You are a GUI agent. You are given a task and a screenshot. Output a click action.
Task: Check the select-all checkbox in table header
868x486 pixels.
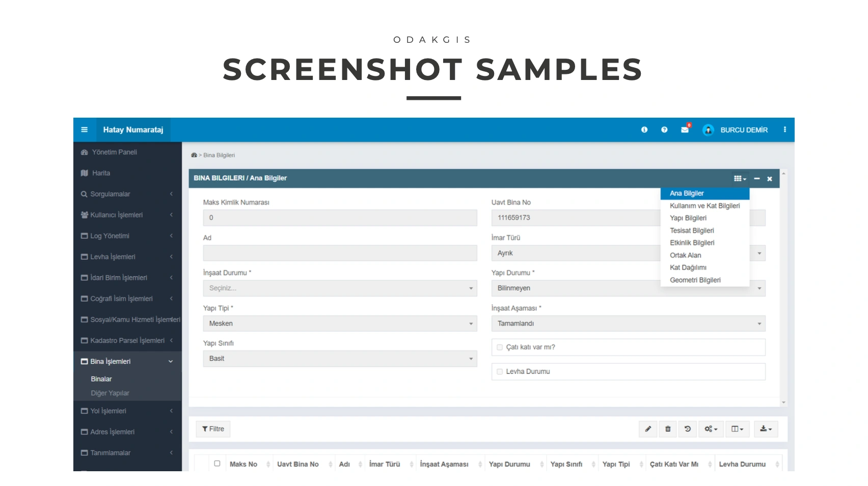tap(217, 464)
